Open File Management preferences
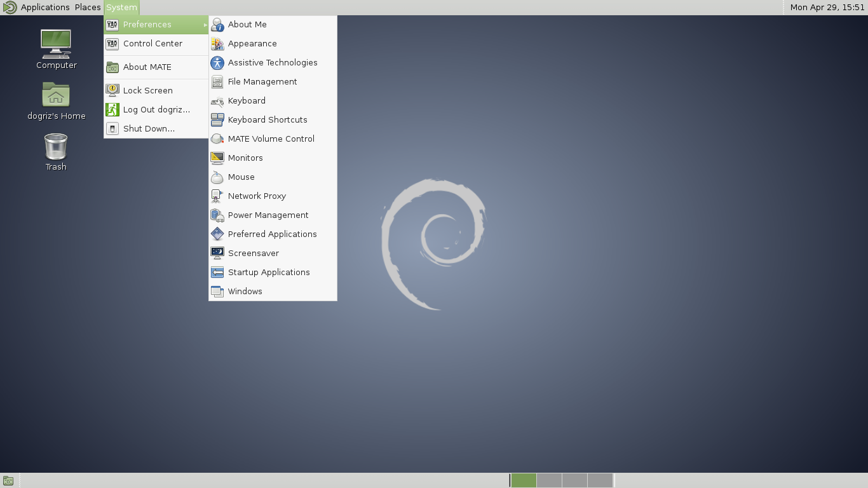Image resolution: width=868 pixels, height=488 pixels. point(273,82)
